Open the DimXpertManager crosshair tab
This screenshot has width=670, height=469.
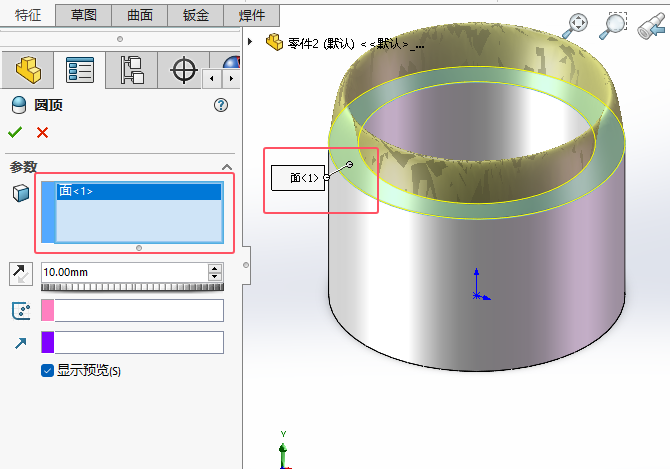(x=184, y=70)
